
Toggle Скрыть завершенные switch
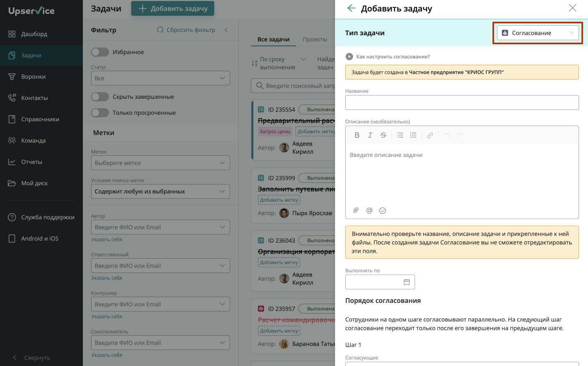tap(100, 97)
